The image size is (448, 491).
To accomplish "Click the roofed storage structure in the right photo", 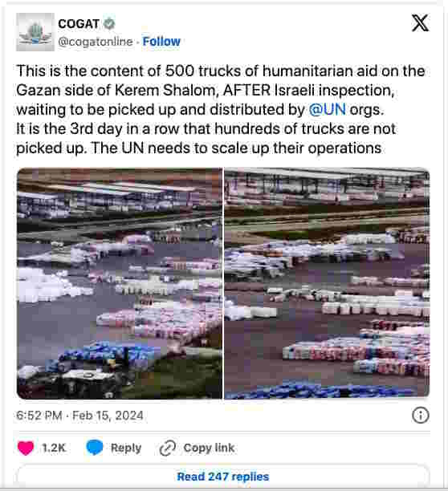I will pos(326,185).
